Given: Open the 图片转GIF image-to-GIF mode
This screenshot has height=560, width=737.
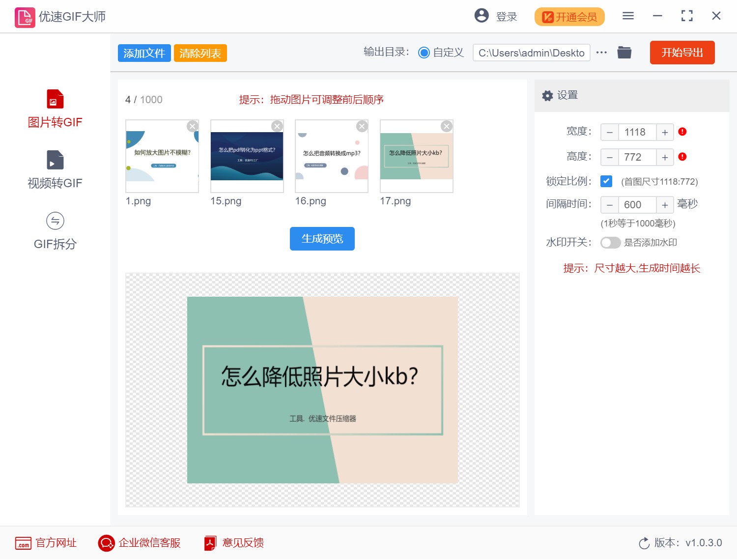Looking at the screenshot, I should coord(55,109).
